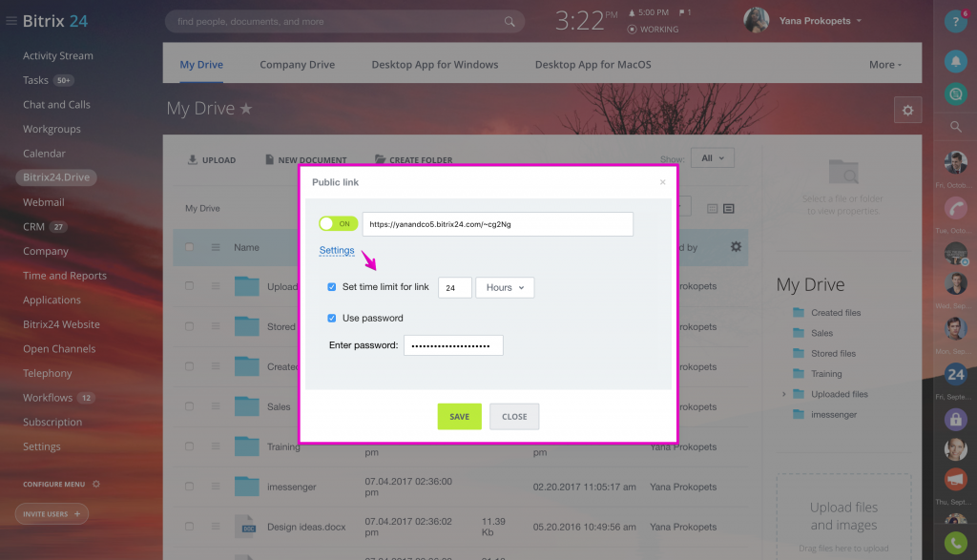Image resolution: width=977 pixels, height=560 pixels.
Task: Open the green chat icon in right bar
Action: (955, 94)
